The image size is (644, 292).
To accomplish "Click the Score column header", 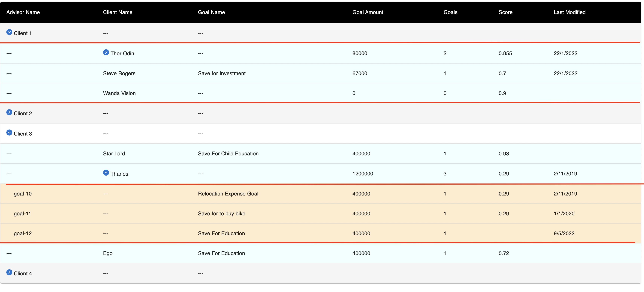I will (505, 12).
